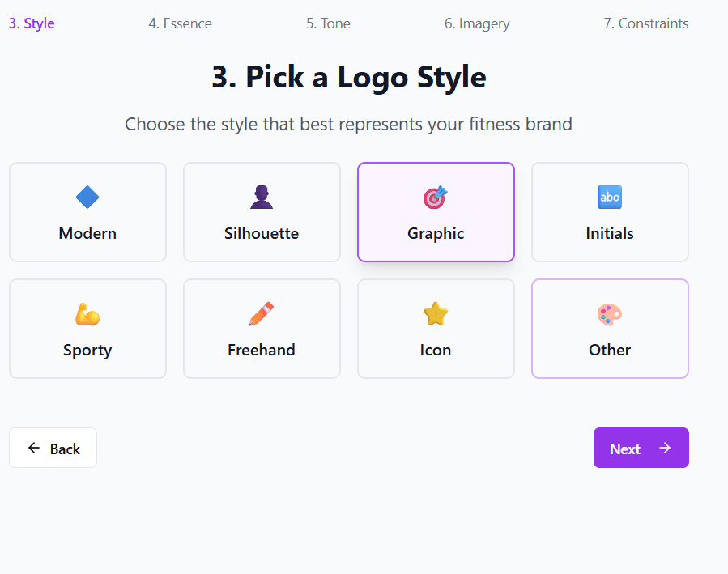
Task: Go to the 3. Style step
Action: click(x=32, y=23)
